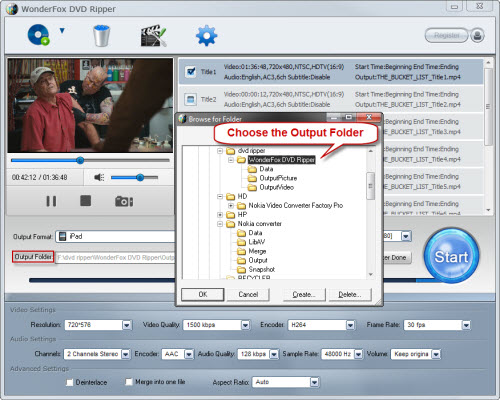Collapse the HD folder node
Screen dimensions: 500x400
pyautogui.click(x=220, y=196)
